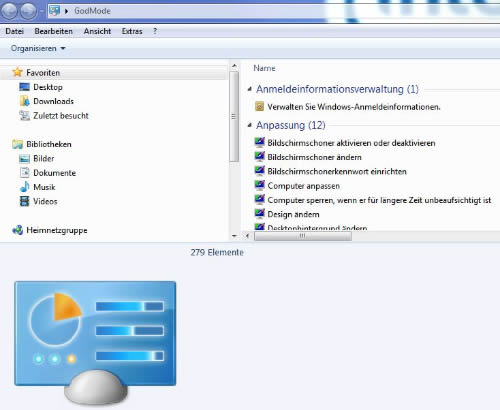Click the Heimnetzgruppe icon
Screen dimensions: 500x410
17,230
